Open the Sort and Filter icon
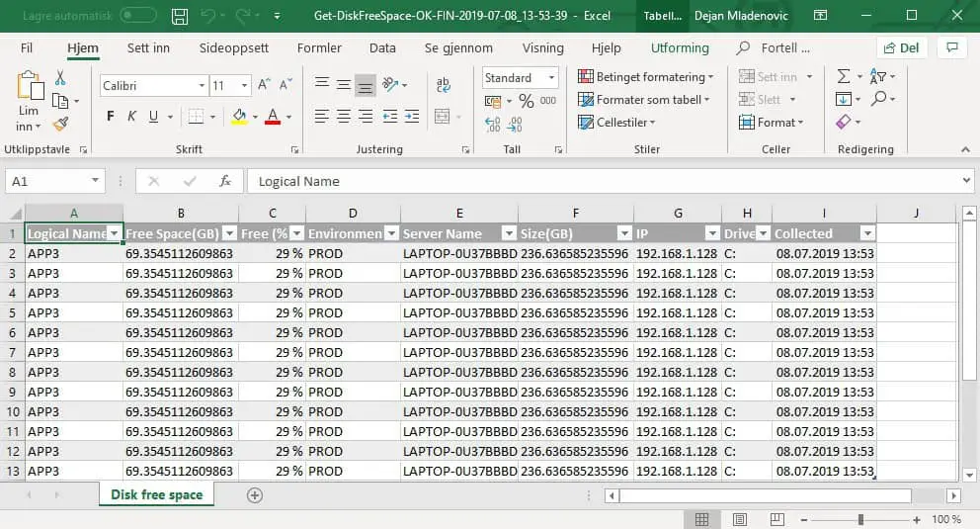 pyautogui.click(x=878, y=76)
